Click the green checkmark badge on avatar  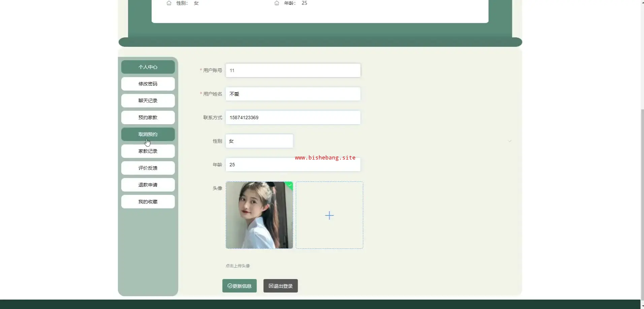click(290, 185)
